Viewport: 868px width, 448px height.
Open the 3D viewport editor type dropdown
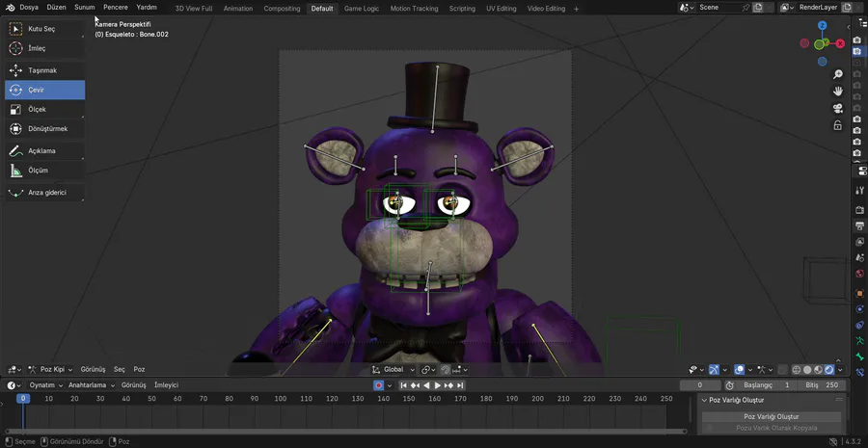[x=14, y=369]
